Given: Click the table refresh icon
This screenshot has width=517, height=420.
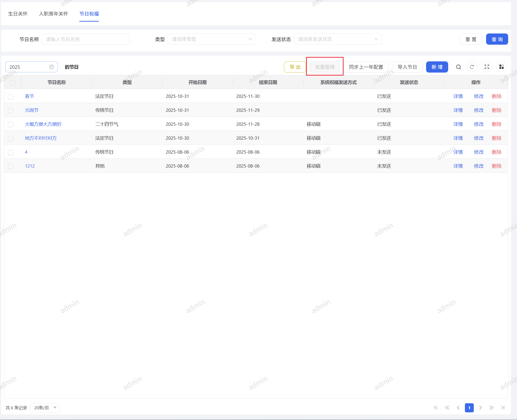Looking at the screenshot, I should (472, 67).
